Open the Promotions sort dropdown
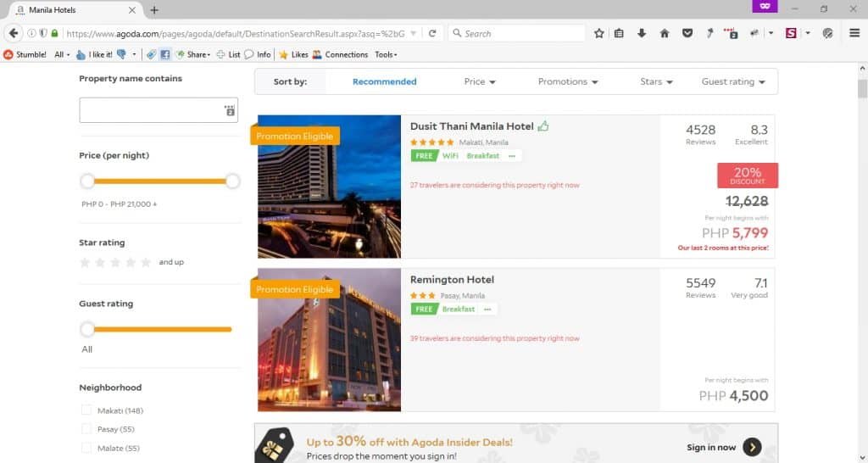The height and width of the screenshot is (463, 868). pos(568,81)
